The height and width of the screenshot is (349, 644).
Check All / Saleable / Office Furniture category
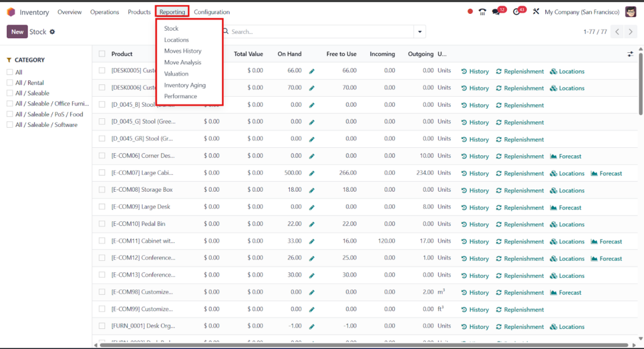pyautogui.click(x=10, y=104)
